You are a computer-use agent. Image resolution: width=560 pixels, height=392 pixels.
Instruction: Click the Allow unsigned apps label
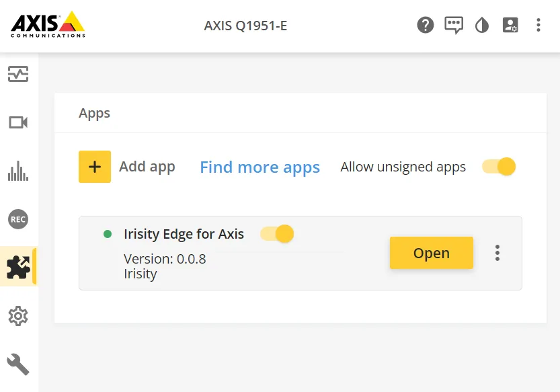[x=403, y=167]
